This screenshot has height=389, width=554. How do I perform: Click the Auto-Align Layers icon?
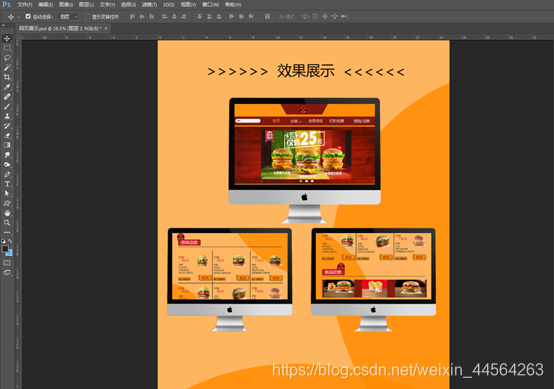pyautogui.click(x=267, y=17)
